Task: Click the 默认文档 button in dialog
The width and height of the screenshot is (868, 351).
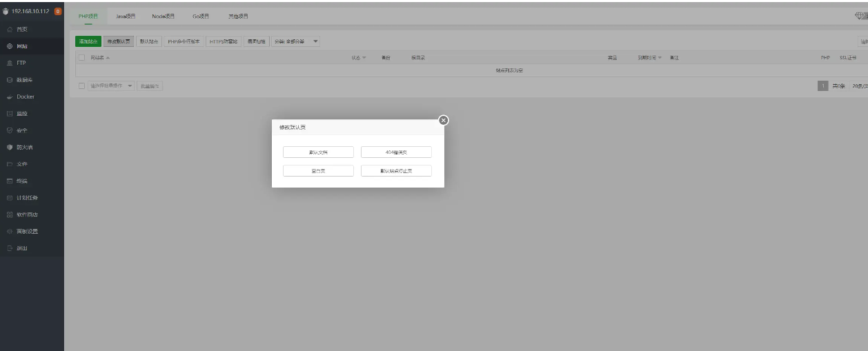Action: pos(318,152)
